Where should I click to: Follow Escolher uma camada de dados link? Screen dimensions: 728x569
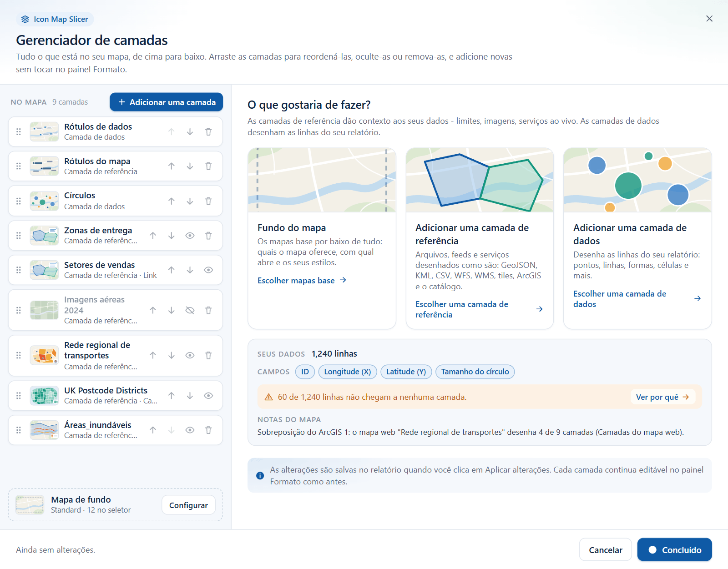coord(637,299)
